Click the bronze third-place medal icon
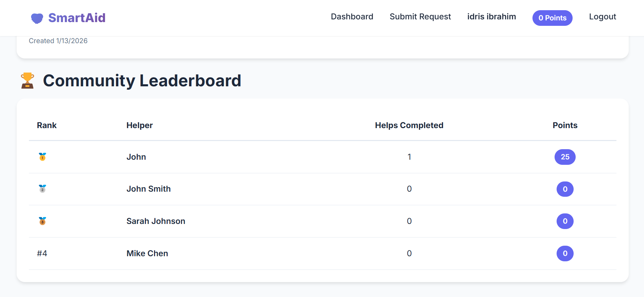 (x=43, y=221)
